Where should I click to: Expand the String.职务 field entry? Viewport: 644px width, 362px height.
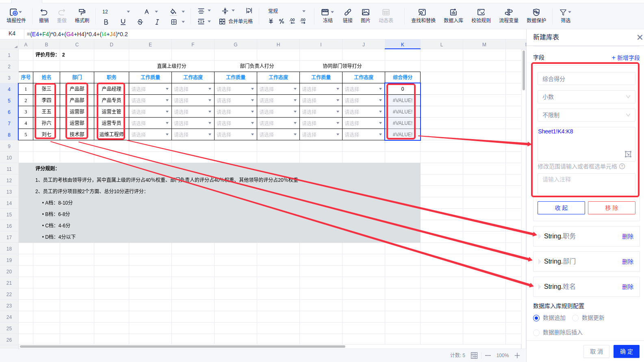[x=540, y=236]
